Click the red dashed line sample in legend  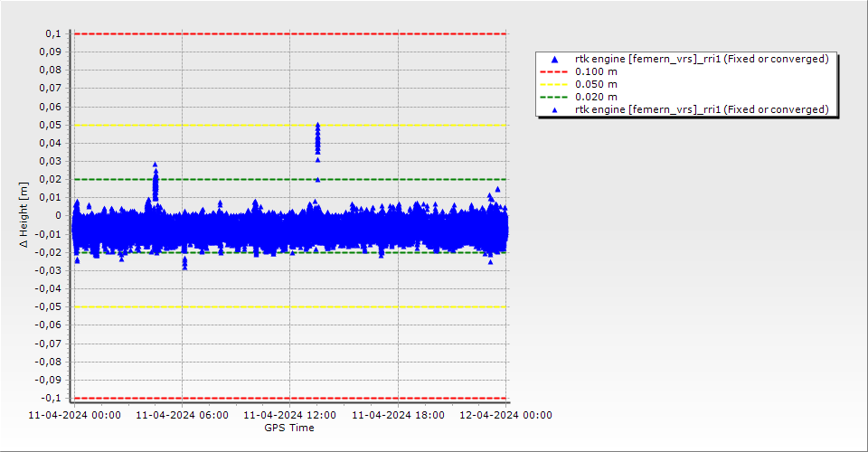(555, 71)
